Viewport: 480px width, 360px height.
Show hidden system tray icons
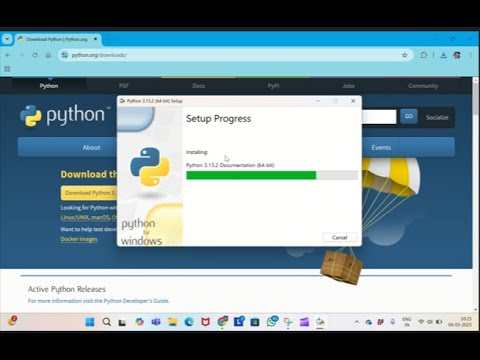357,322
